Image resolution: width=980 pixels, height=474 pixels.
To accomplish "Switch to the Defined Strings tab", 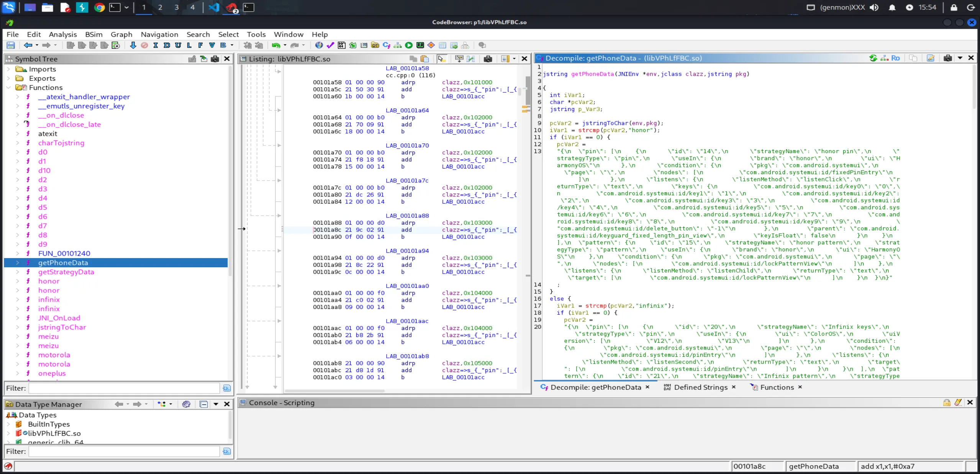I will click(700, 387).
